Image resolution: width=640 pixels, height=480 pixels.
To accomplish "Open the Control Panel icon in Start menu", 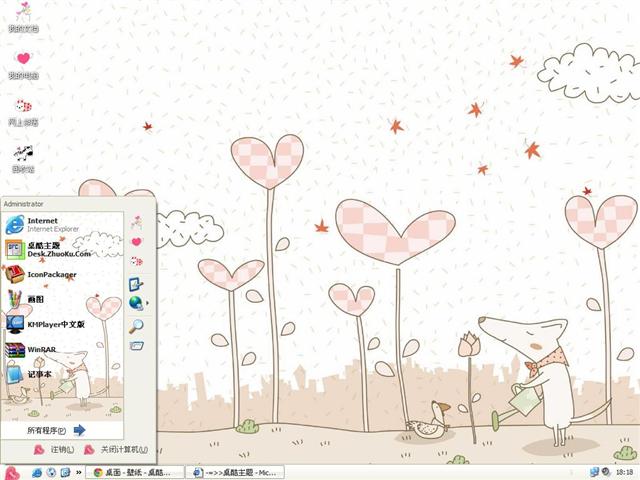I will pyautogui.click(x=136, y=284).
